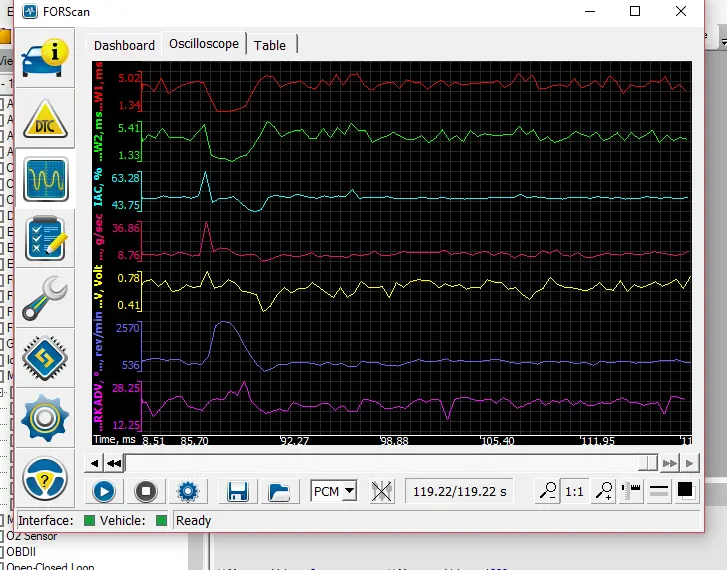
Task: Click the 105.40 time axis marker
Action: (x=498, y=441)
